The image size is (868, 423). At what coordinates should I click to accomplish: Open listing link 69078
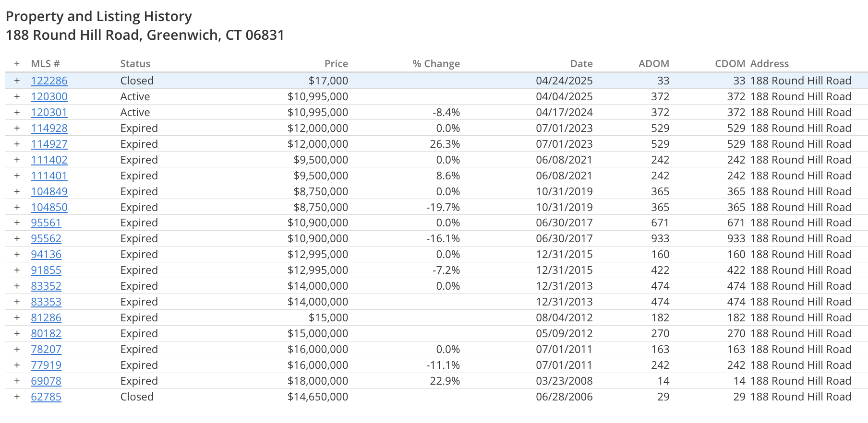click(46, 381)
